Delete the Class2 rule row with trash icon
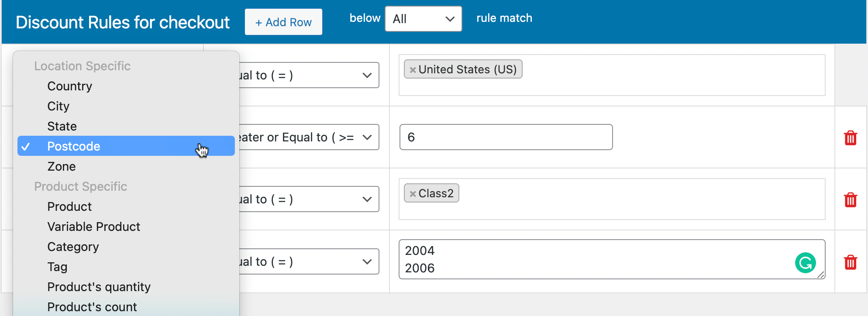 850,199
